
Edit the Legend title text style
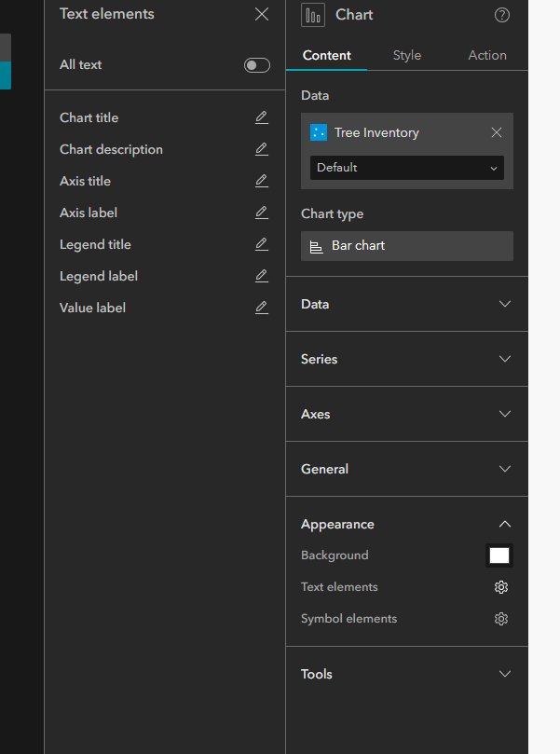click(x=262, y=244)
